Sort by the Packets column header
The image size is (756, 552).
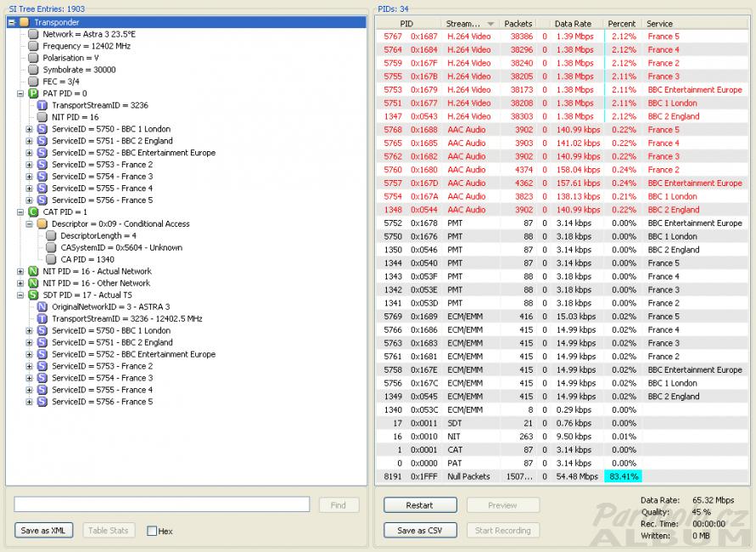coord(518,24)
